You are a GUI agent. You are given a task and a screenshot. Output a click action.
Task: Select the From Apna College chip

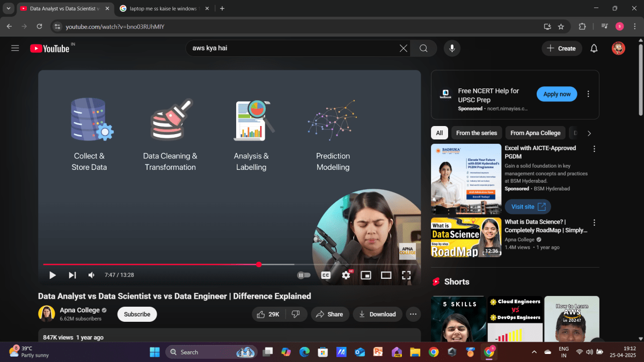pyautogui.click(x=535, y=133)
